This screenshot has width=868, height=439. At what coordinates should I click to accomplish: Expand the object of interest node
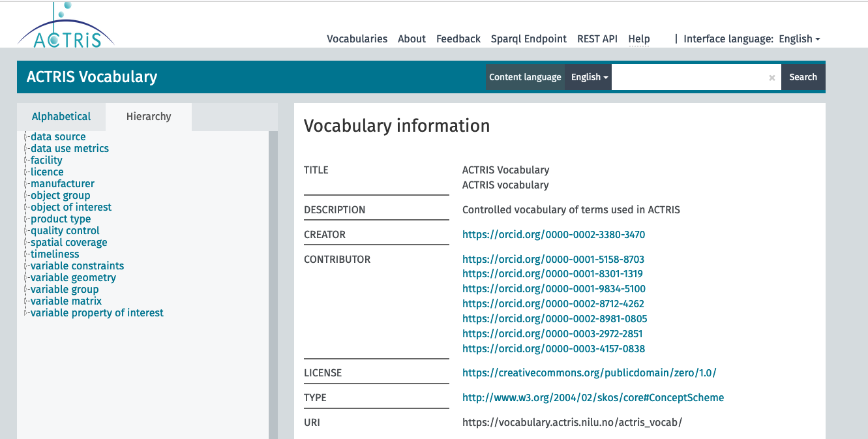(27, 207)
